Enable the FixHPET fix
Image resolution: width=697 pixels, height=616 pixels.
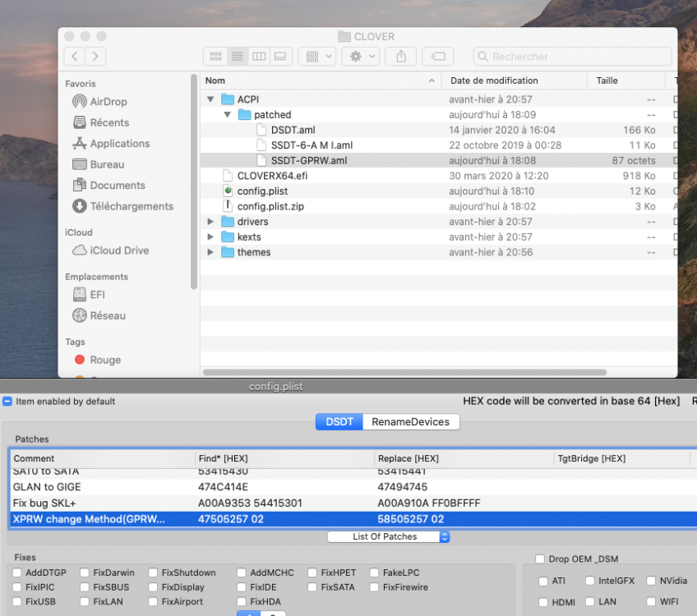(312, 572)
